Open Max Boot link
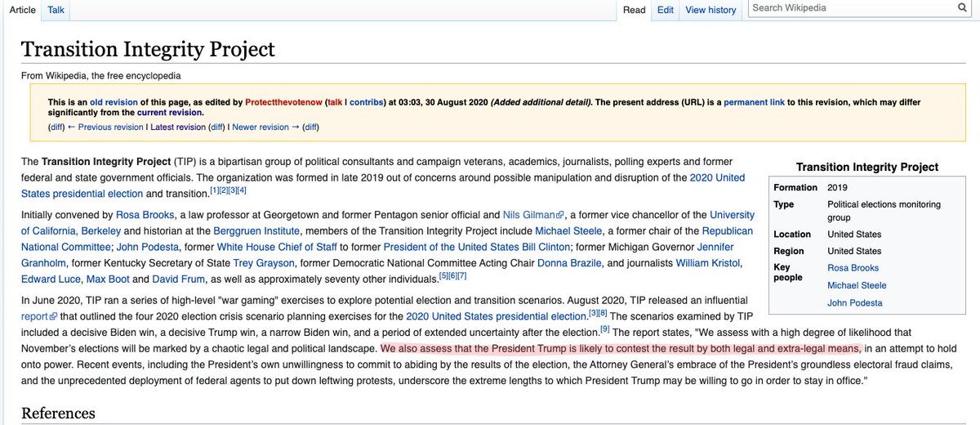The height and width of the screenshot is (425, 980). [107, 280]
